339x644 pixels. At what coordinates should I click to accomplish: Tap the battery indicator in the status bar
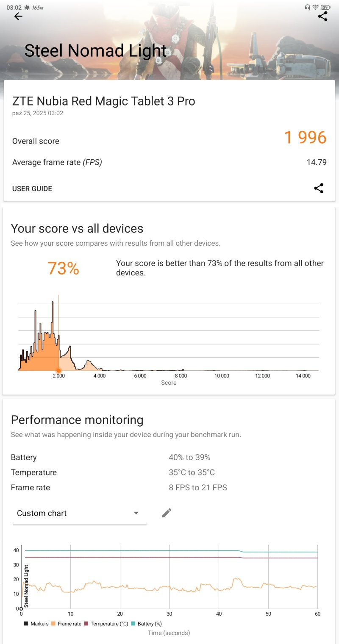point(326,7)
